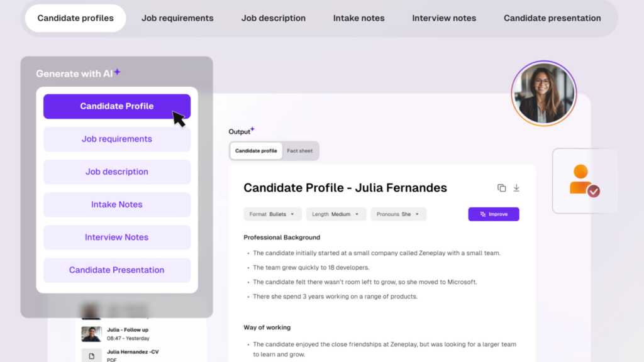644x362 pixels.
Task: Click the bullet mentioning moving to Microsoft
Action: point(365,282)
